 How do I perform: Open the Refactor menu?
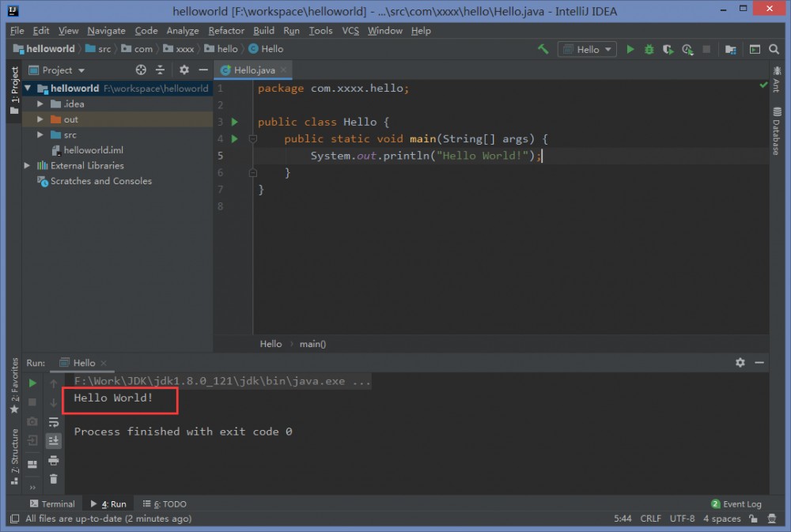pyautogui.click(x=226, y=31)
